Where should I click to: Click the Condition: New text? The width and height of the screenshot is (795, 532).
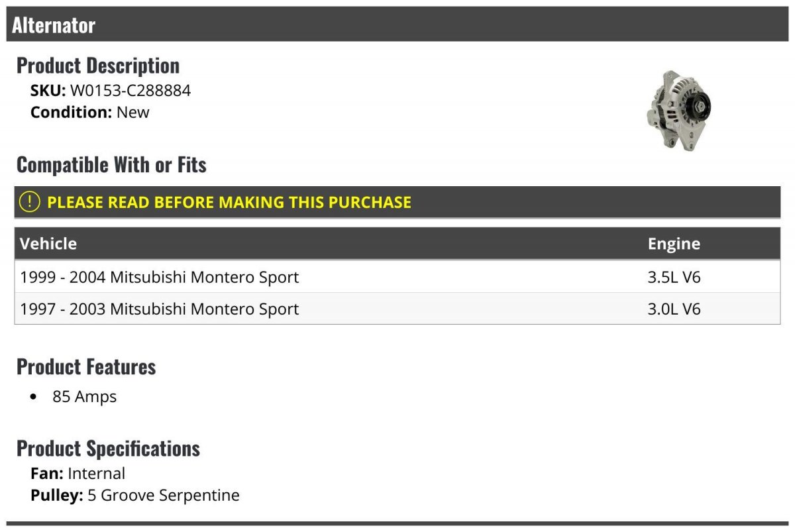click(90, 112)
